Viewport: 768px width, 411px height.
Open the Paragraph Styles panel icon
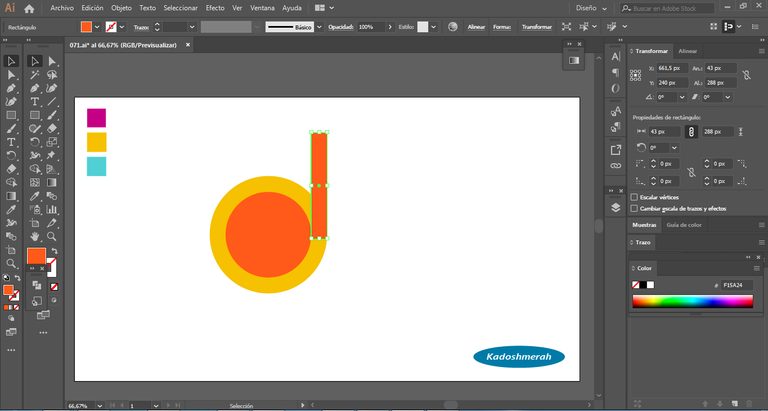click(616, 127)
